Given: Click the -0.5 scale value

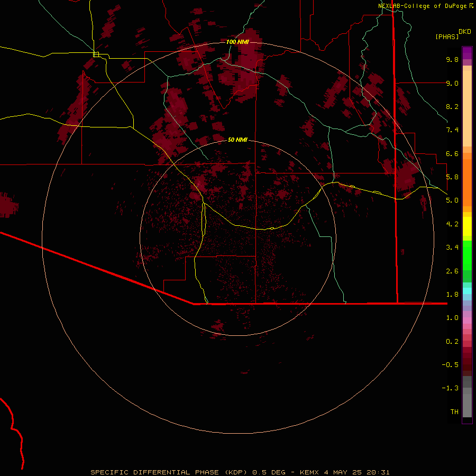Looking at the screenshot, I should pos(450,364).
